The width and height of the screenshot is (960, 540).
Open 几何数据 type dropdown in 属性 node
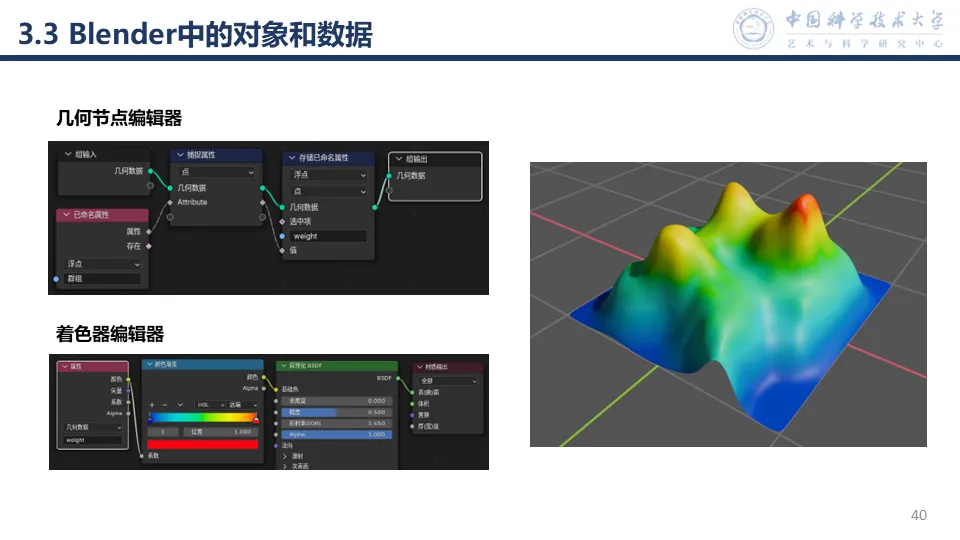[93, 427]
